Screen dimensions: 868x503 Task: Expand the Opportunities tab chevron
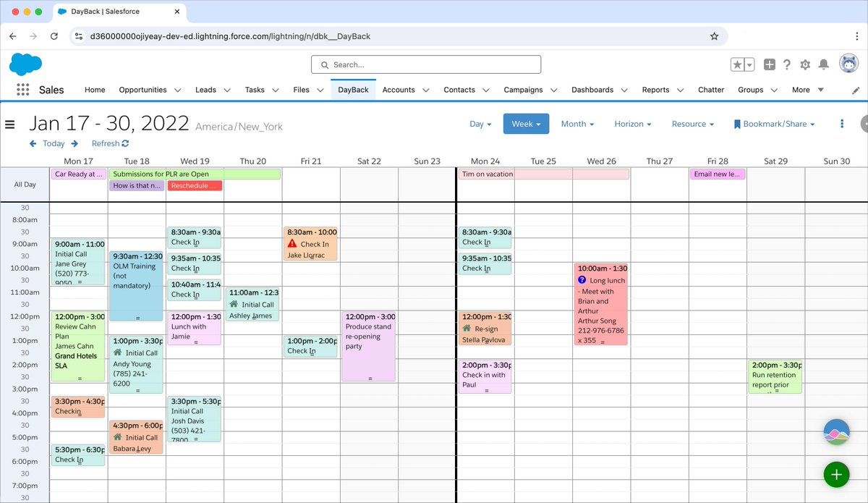(179, 90)
